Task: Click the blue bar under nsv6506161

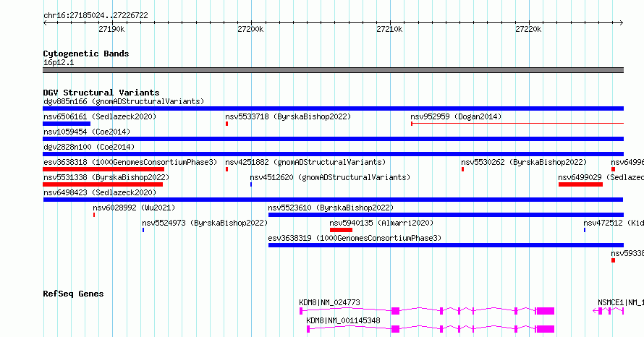Action: (67, 124)
